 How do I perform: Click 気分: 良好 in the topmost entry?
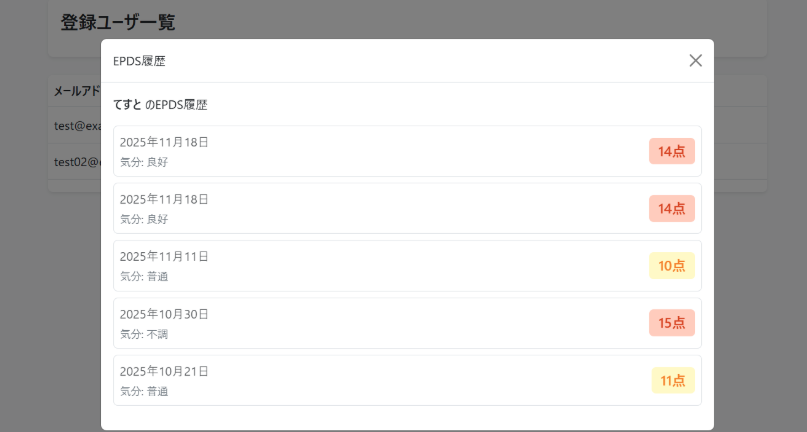pos(144,162)
